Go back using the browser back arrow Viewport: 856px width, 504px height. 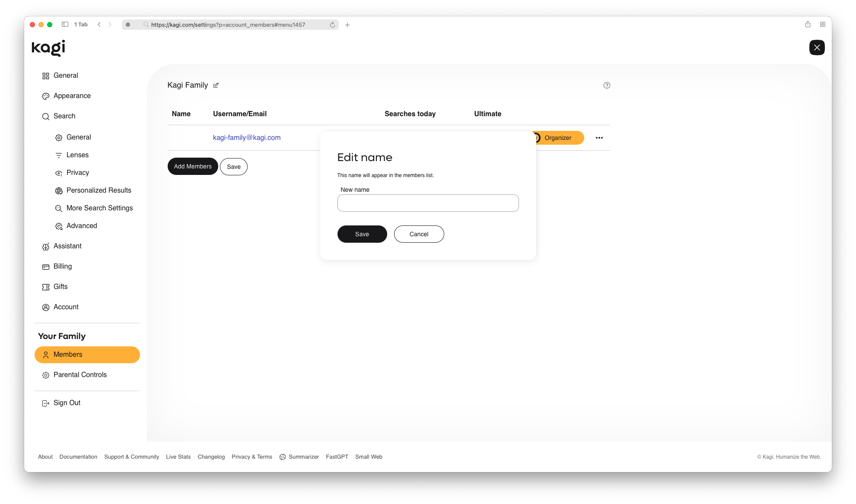[99, 25]
